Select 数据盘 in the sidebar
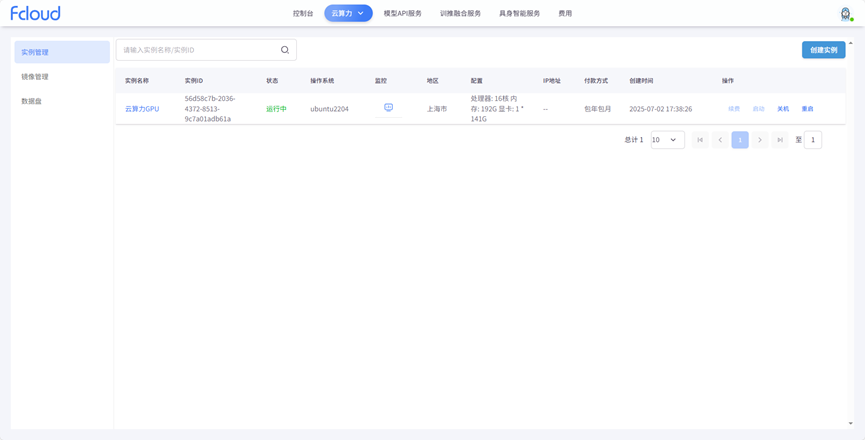This screenshot has height=440, width=865. pos(32,101)
